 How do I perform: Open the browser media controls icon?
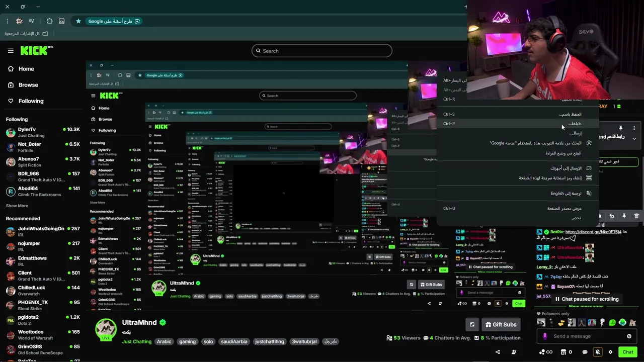click(32, 21)
